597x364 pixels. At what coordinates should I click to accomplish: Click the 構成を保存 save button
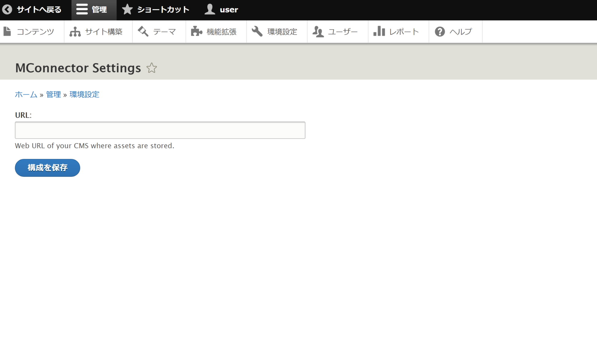click(48, 168)
